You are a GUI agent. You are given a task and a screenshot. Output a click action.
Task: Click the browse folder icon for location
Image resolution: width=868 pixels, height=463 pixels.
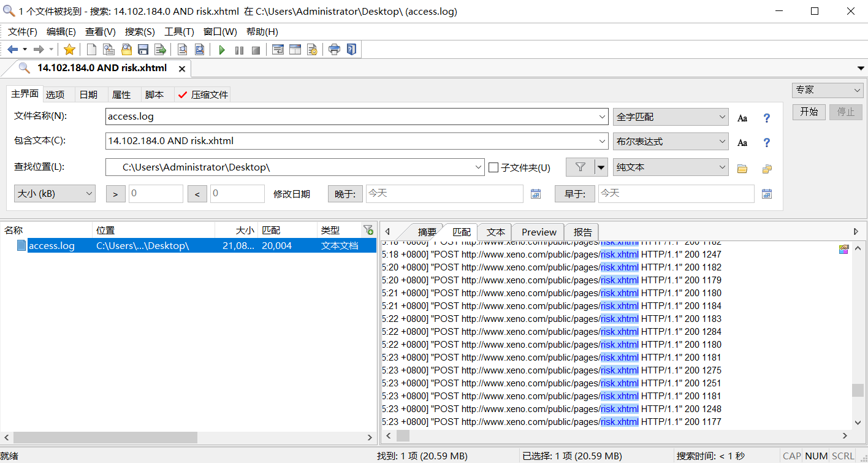pyautogui.click(x=742, y=168)
